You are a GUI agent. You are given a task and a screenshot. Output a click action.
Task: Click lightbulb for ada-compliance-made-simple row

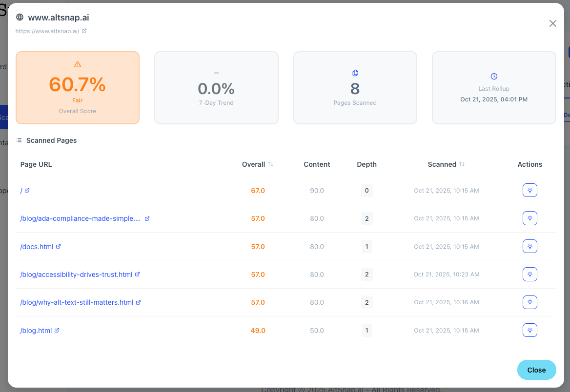point(529,218)
